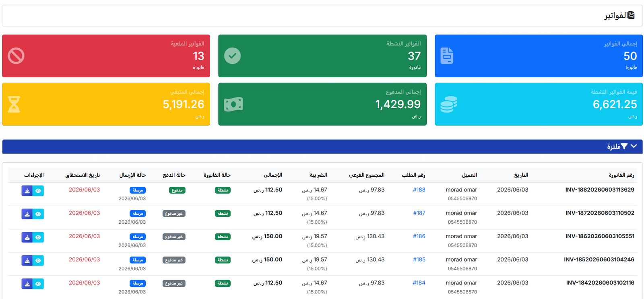The height and width of the screenshot is (299, 644).
Task: Select invoice number INV-18520260603104246
Action: coord(599,260)
